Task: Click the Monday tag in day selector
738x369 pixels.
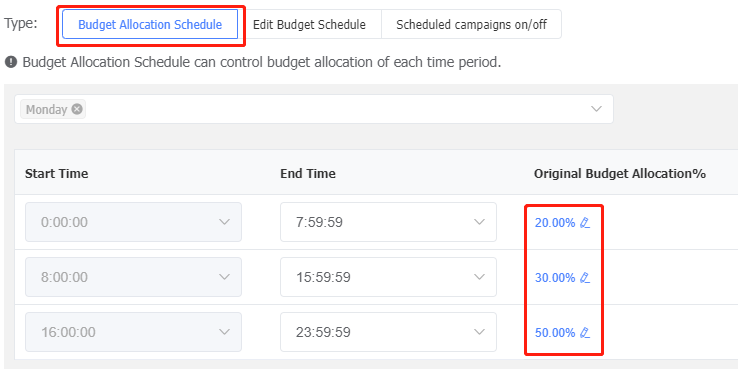Action: tap(47, 110)
